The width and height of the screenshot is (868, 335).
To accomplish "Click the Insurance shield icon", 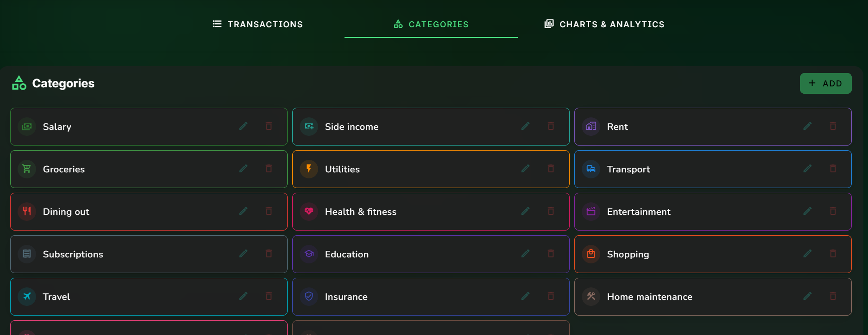I will click(309, 297).
